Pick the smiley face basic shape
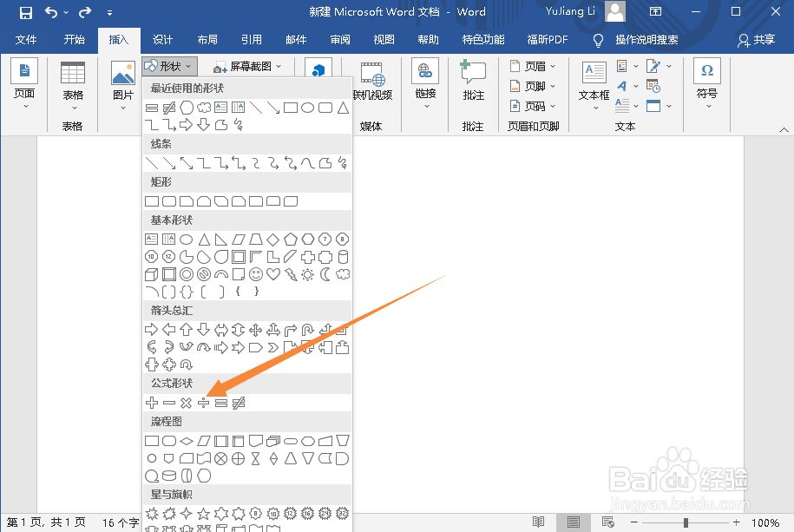794x532 pixels. (256, 274)
